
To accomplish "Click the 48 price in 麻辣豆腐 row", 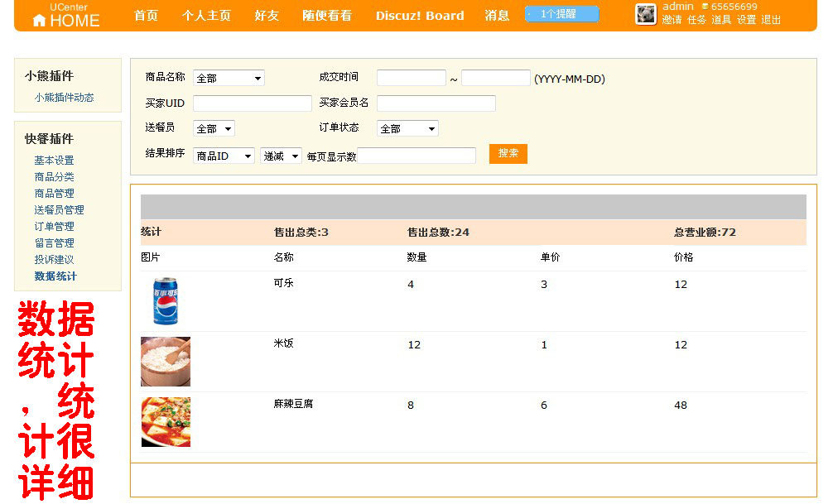I will [681, 406].
